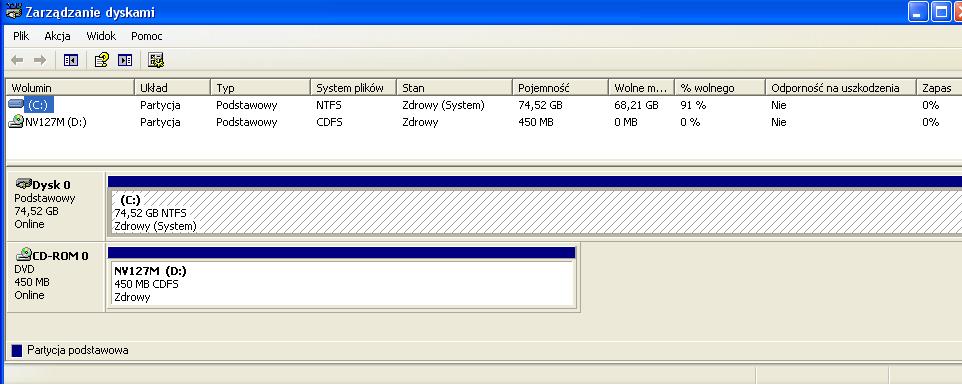Click the CDFS file system cell

pos(329,122)
